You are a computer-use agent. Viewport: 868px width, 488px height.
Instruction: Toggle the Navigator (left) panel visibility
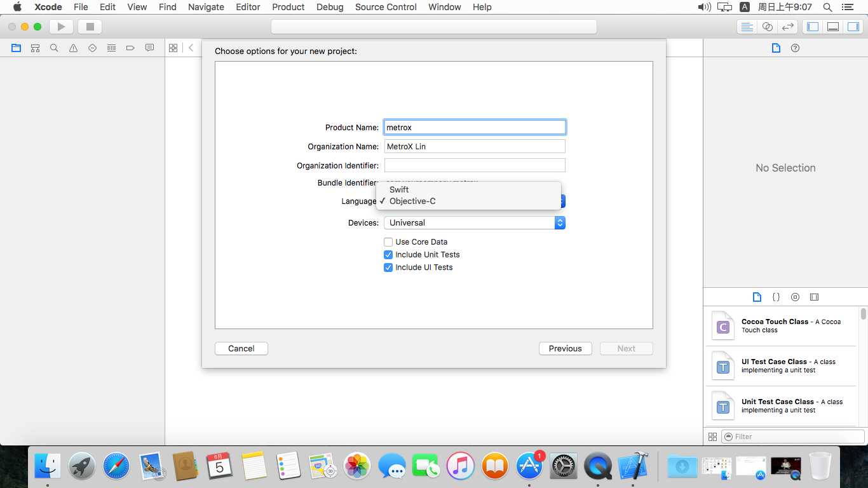(812, 27)
